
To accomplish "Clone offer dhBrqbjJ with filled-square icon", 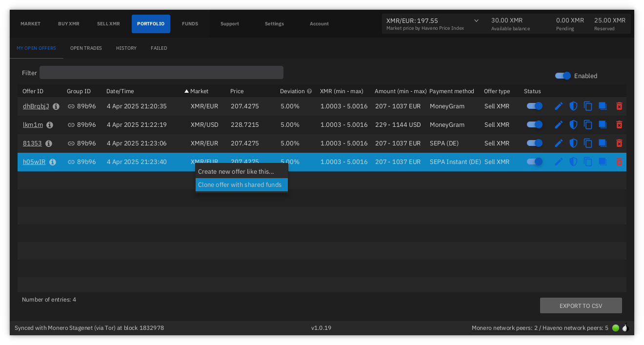I will (x=603, y=106).
